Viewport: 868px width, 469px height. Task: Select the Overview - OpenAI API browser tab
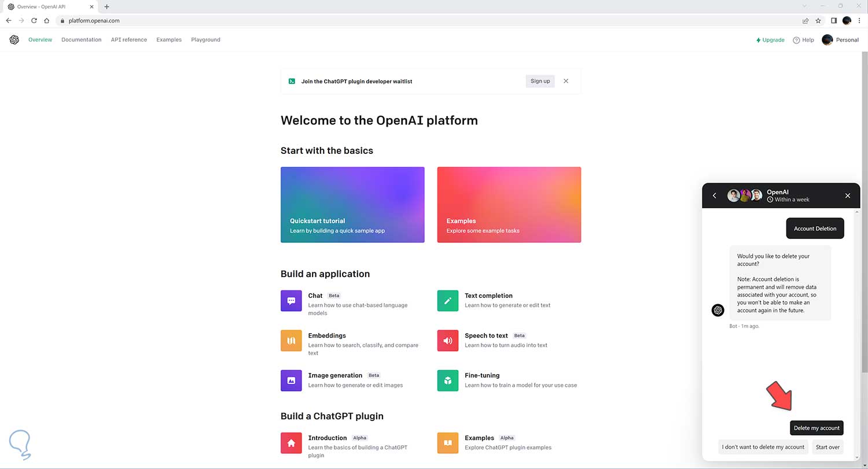49,6
